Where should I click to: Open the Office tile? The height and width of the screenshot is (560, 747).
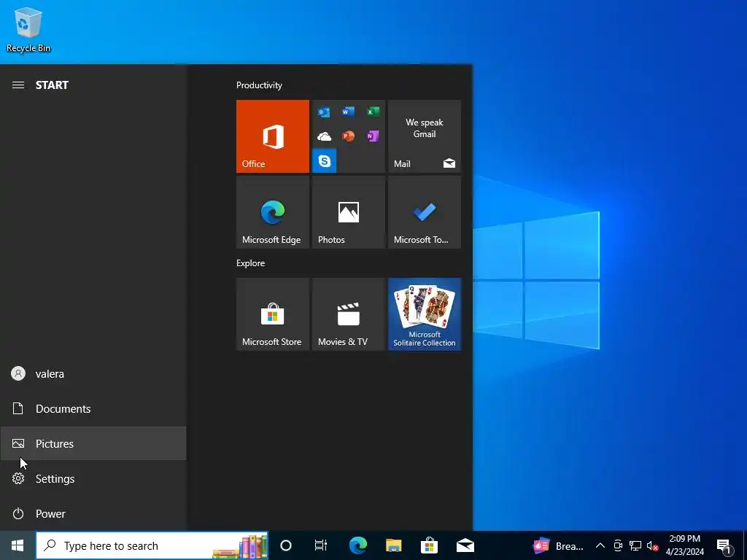[x=273, y=136]
